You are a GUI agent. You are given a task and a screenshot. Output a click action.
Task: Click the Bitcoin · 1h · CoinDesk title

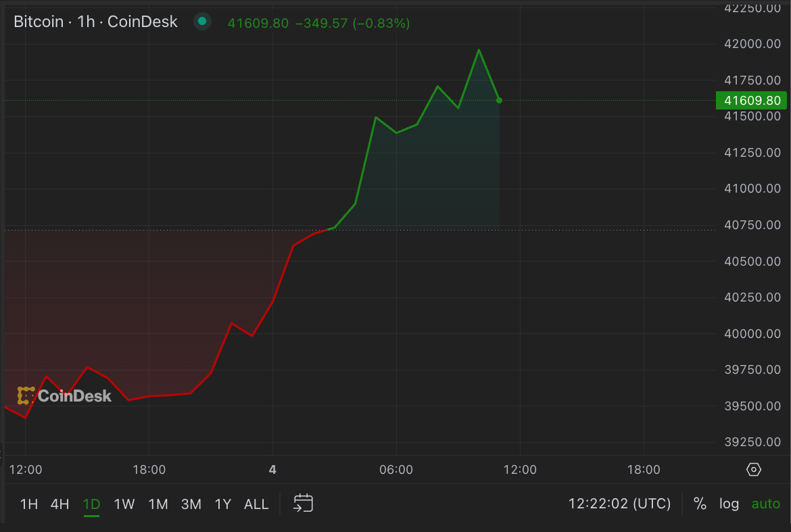(x=95, y=21)
